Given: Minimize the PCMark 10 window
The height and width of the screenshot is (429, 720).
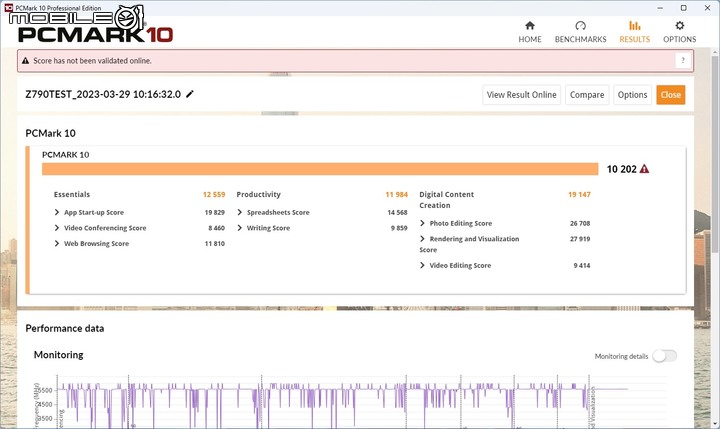Looking at the screenshot, I should pyautogui.click(x=660, y=8).
